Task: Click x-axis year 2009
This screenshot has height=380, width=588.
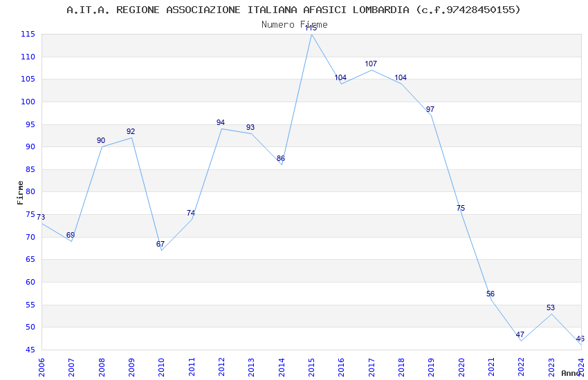Action: tap(131, 367)
